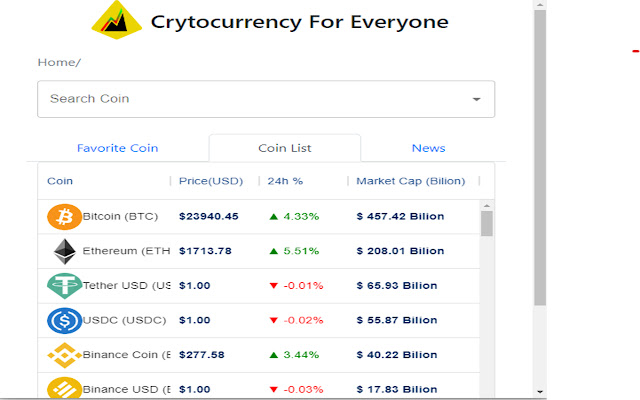The image size is (640, 400).
Task: Click the coin table scroll up arrow
Action: [487, 205]
